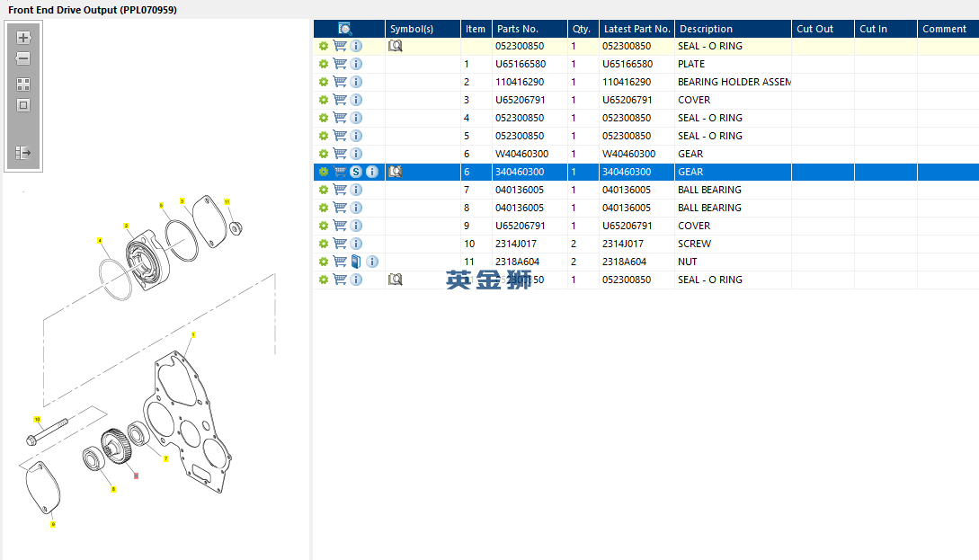Add item 10 SCREW to cart
Image resolution: width=979 pixels, height=560 pixels.
pyautogui.click(x=340, y=244)
